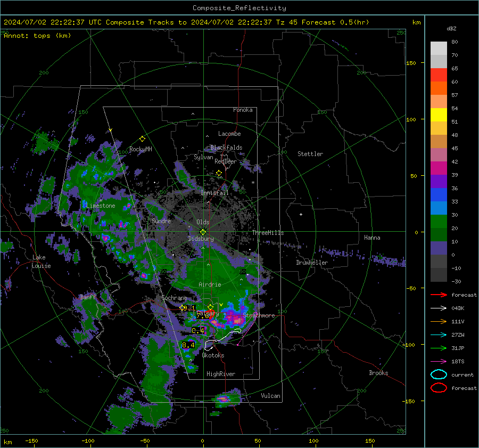
Task: Click the Stettler town label
Action: (x=310, y=154)
